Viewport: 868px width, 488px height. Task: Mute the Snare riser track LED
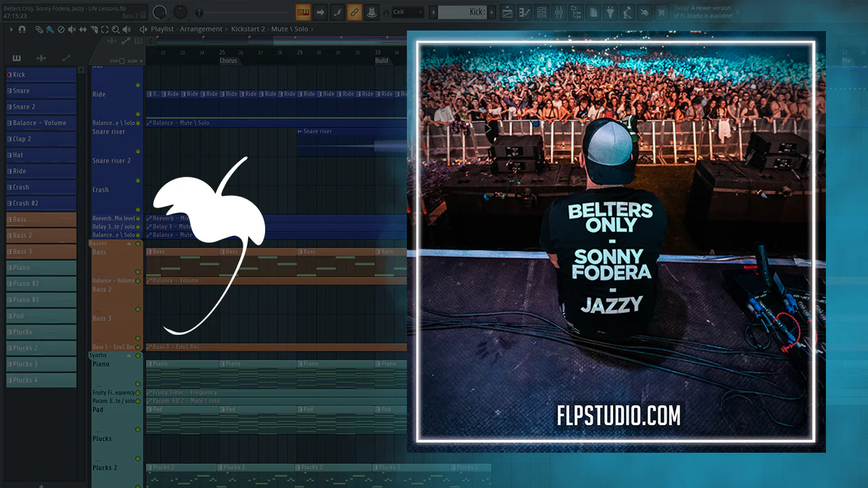point(138,152)
